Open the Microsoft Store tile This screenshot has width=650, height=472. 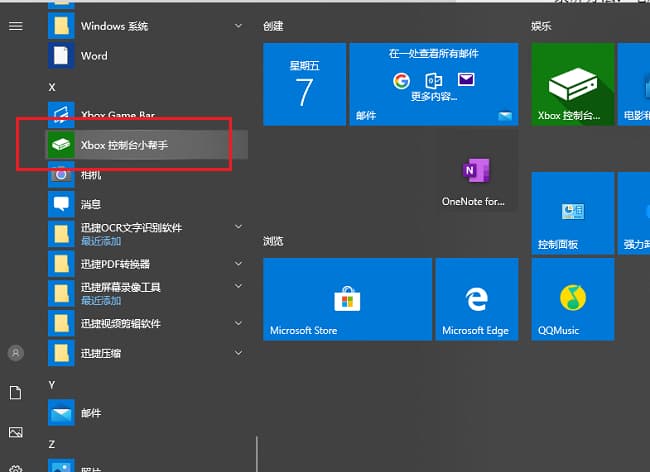point(347,299)
